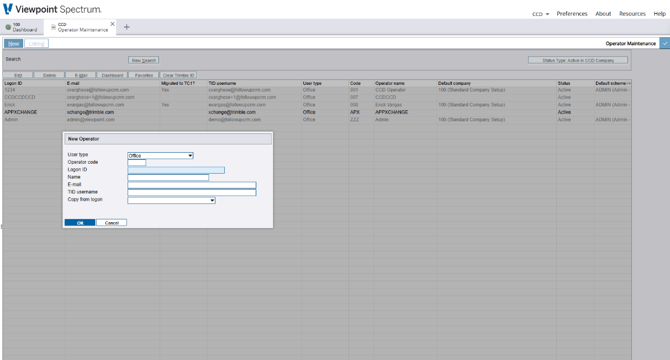Click the blue checkmark icon beside Operator Maintenance
Image resolution: width=670 pixels, height=360 pixels.
665,43
